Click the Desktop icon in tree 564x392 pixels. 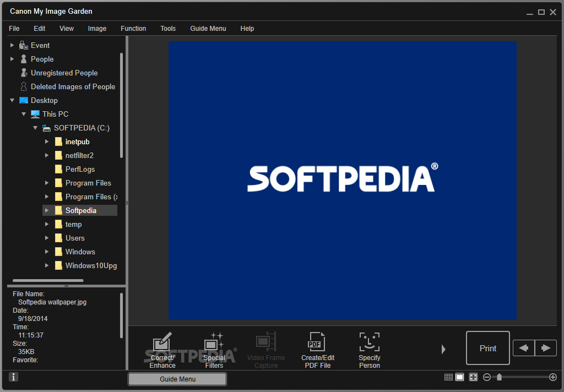coord(23,100)
